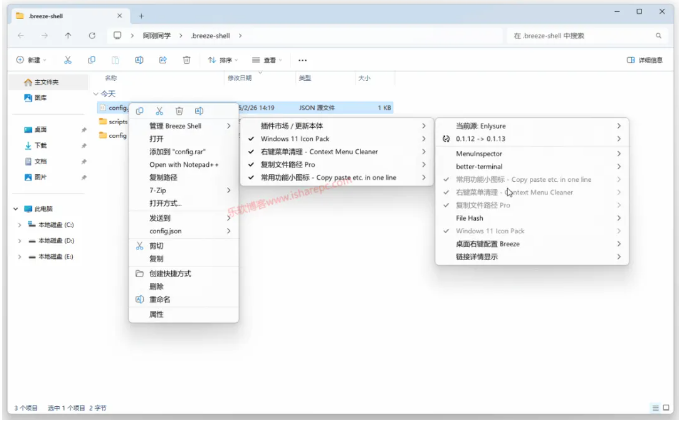This screenshot has width=682, height=424.
Task: Click grayed 常用功能小图标 entry in right submenu
Action: (532, 180)
